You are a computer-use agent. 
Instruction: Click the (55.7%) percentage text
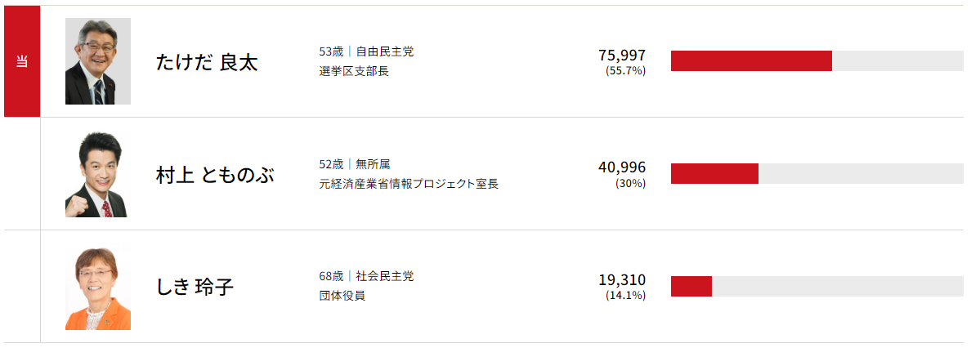(626, 71)
